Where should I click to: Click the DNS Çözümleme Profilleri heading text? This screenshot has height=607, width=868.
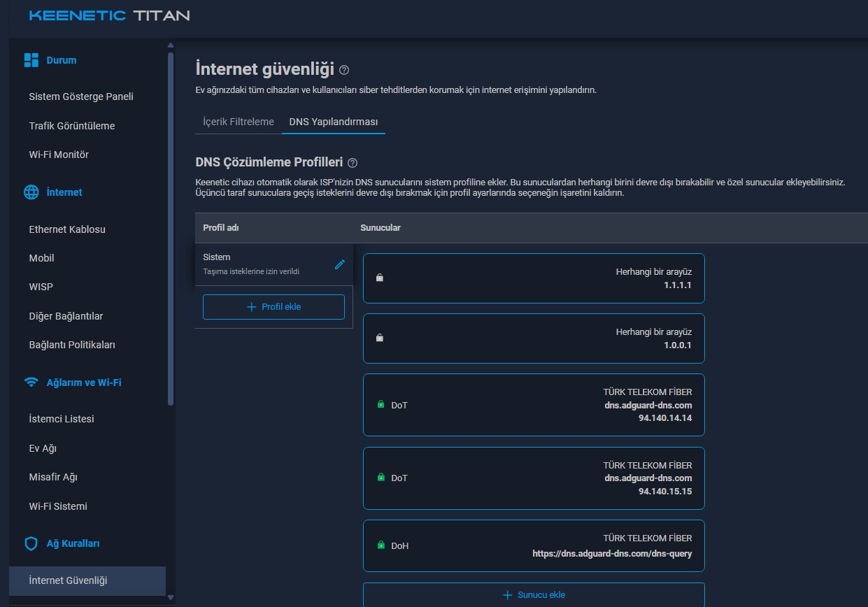click(269, 162)
